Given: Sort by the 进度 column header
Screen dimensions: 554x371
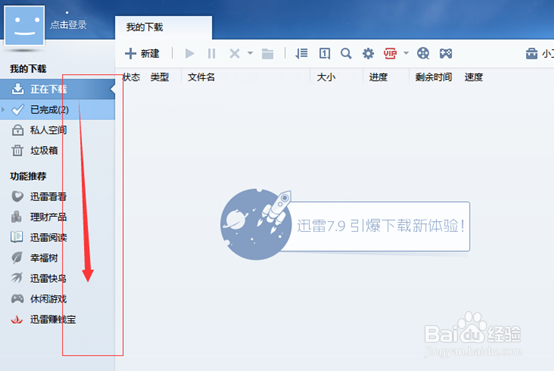Looking at the screenshot, I should tap(378, 77).
